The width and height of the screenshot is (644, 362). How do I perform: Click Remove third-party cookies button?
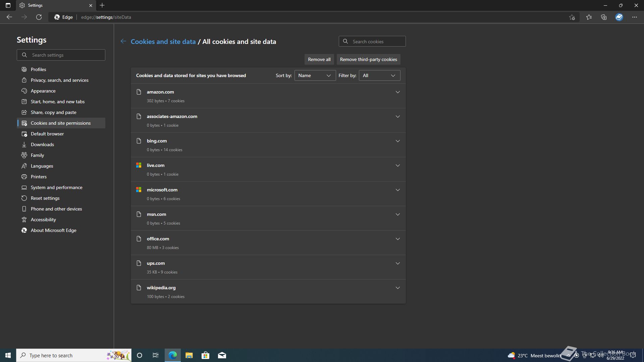368,59
